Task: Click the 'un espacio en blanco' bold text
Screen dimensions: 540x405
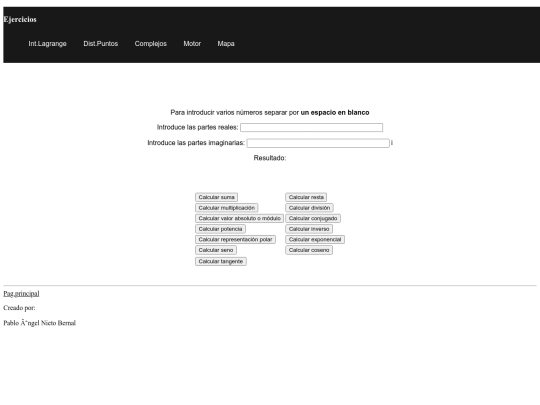Action: click(x=335, y=113)
